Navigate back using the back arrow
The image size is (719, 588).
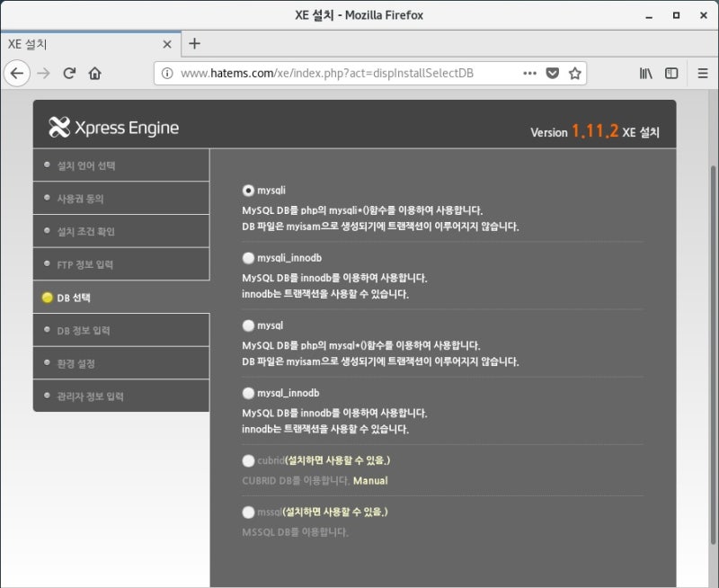tap(18, 73)
